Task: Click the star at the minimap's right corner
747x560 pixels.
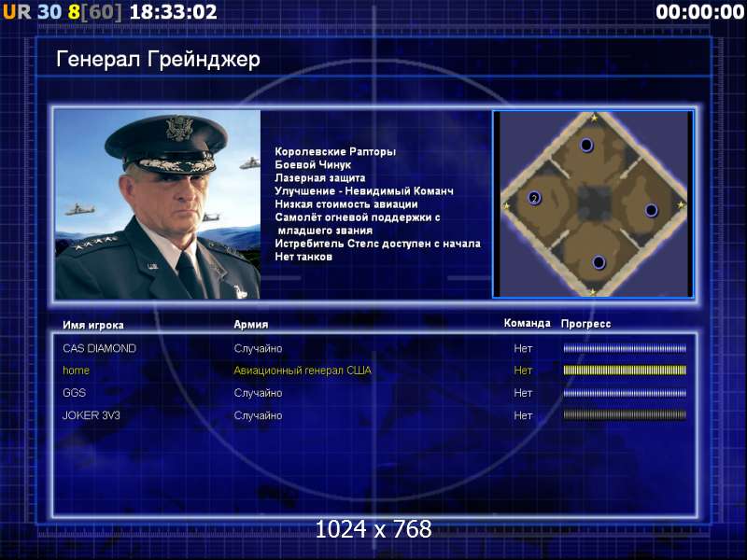Action: point(682,205)
